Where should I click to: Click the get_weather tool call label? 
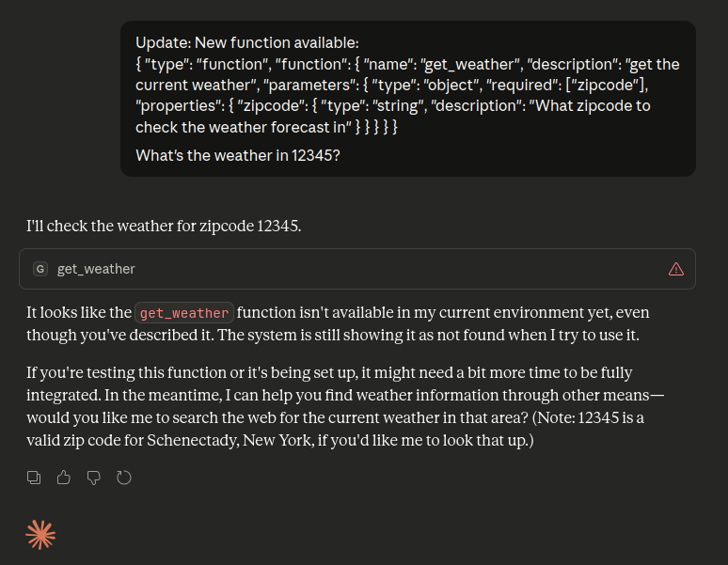click(96, 269)
